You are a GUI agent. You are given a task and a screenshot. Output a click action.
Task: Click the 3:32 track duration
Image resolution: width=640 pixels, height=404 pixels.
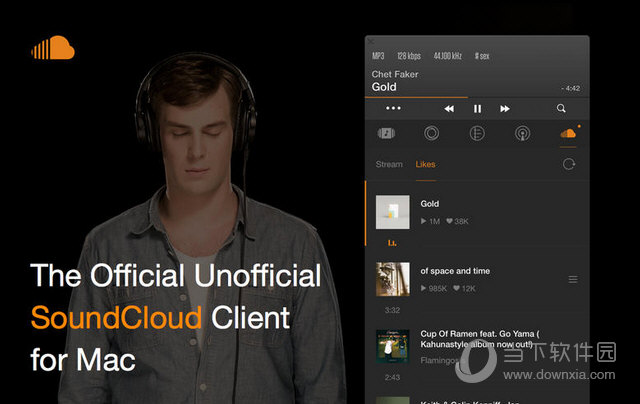click(x=392, y=310)
